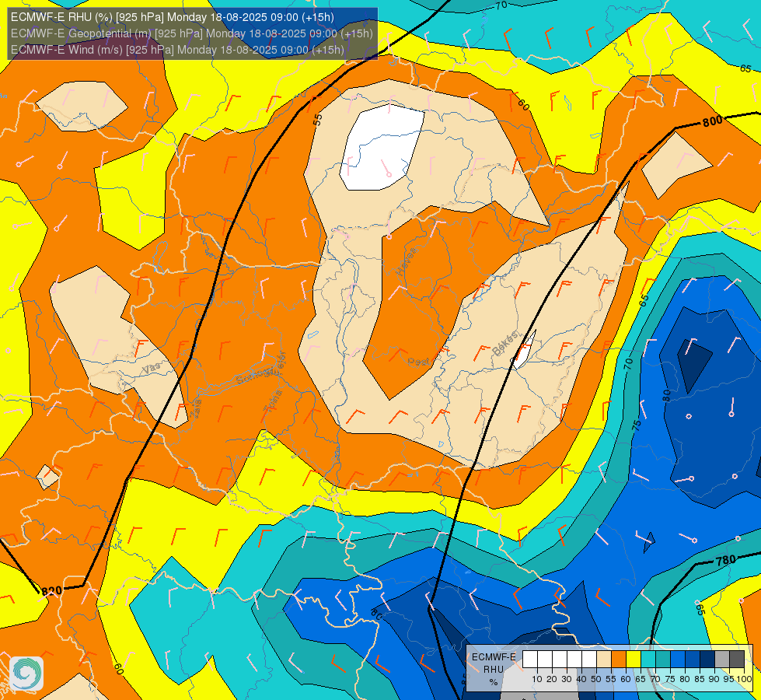Image resolution: width=761 pixels, height=700 pixels.
Task: Pick the dark gray 95–100% legend swatch
Action: [x=737, y=659]
